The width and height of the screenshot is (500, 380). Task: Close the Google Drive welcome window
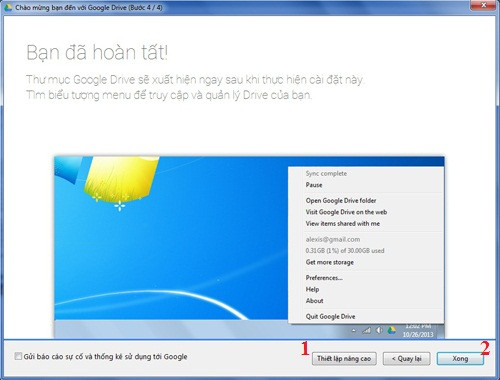[x=483, y=5]
